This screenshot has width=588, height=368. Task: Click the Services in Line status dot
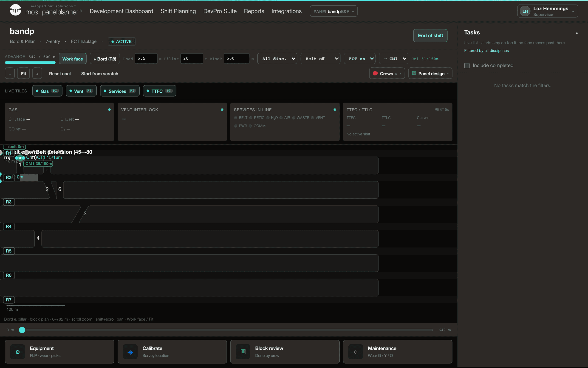pyautogui.click(x=335, y=109)
